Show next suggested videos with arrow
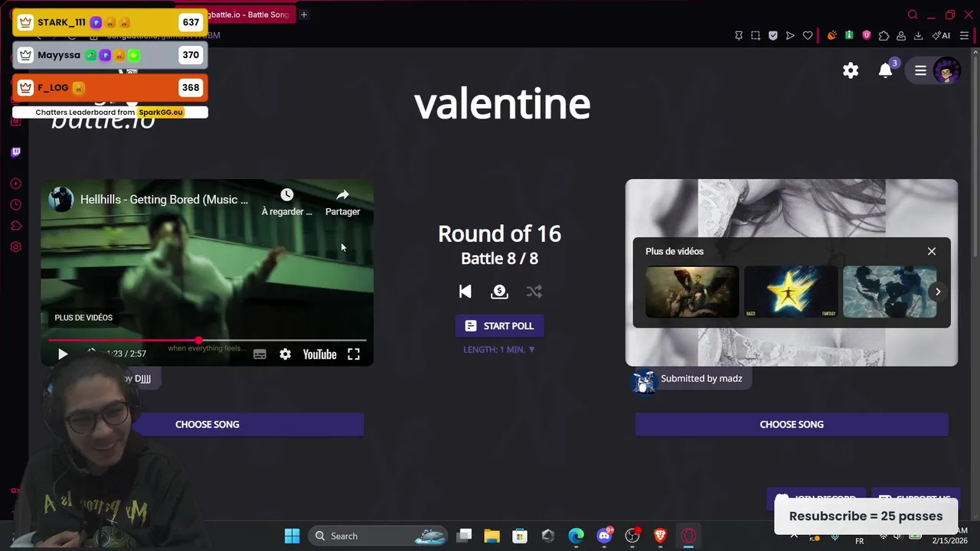This screenshot has height=551, width=980. [938, 292]
